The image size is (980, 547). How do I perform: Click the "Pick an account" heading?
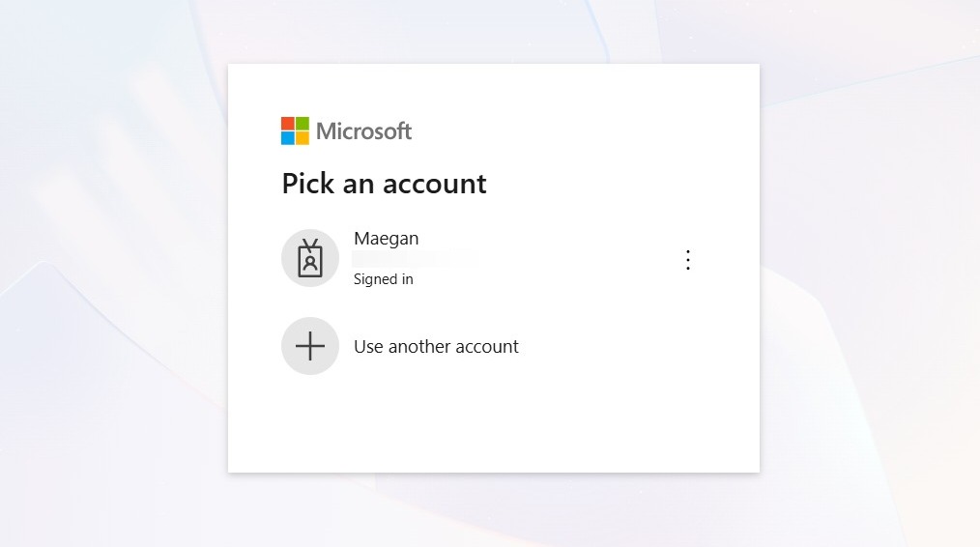(384, 184)
